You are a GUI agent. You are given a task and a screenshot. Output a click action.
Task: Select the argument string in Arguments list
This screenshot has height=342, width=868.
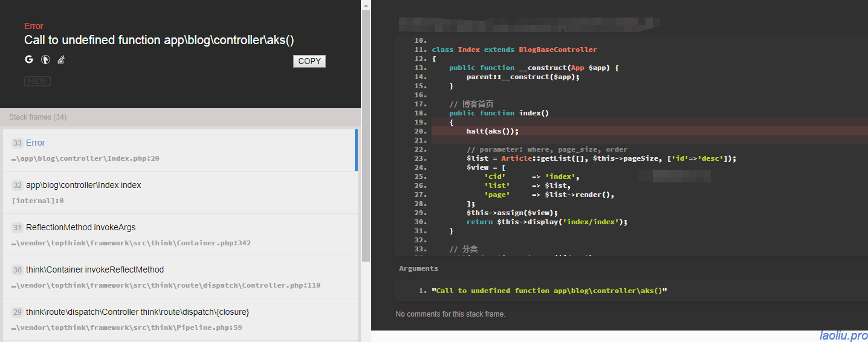coord(549,291)
